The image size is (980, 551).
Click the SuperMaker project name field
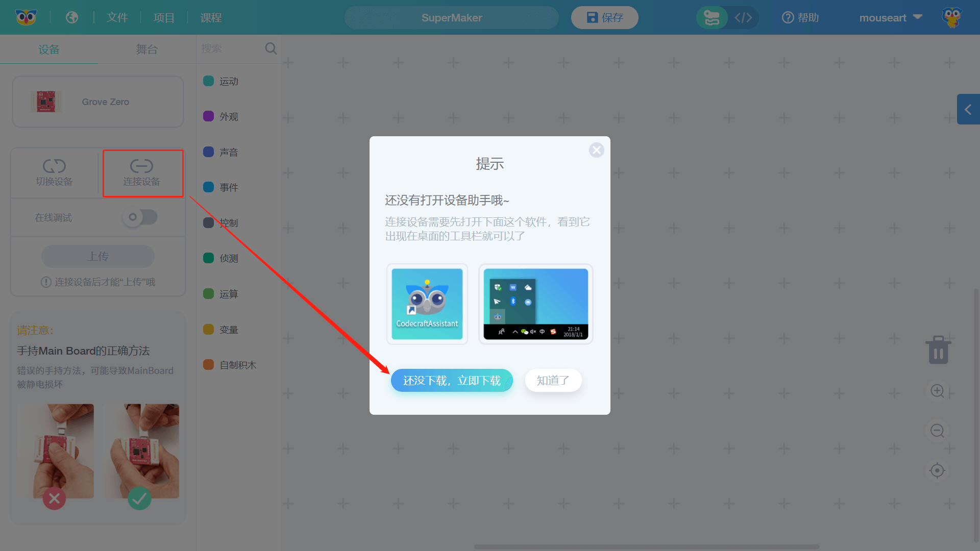point(451,18)
